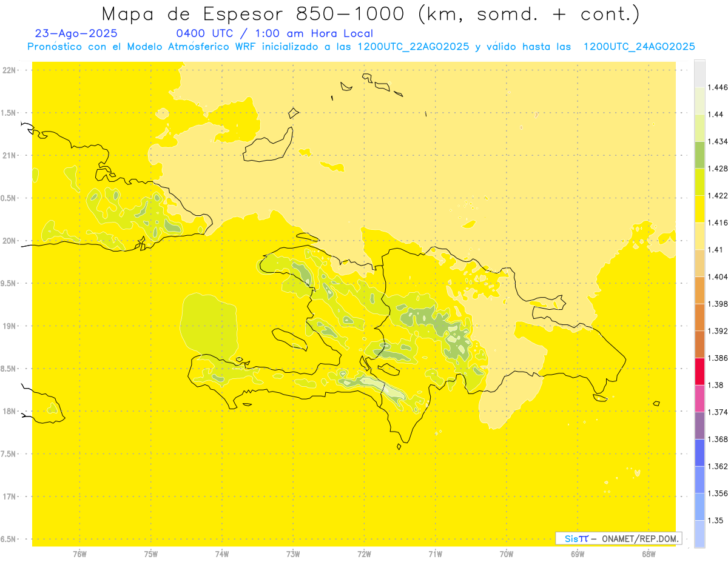Pick the orange legend band between 1.398 and 1.404
Image resolution: width=728 pixels, height=562 pixels.
click(699, 290)
